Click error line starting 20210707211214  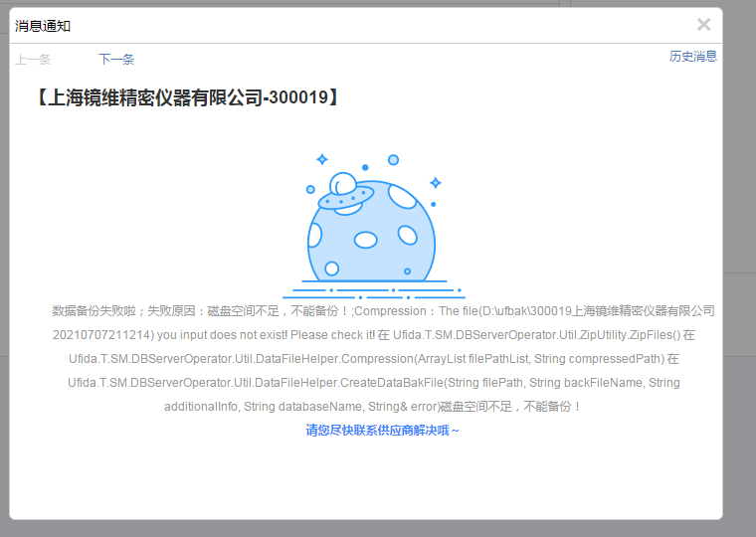[374, 335]
